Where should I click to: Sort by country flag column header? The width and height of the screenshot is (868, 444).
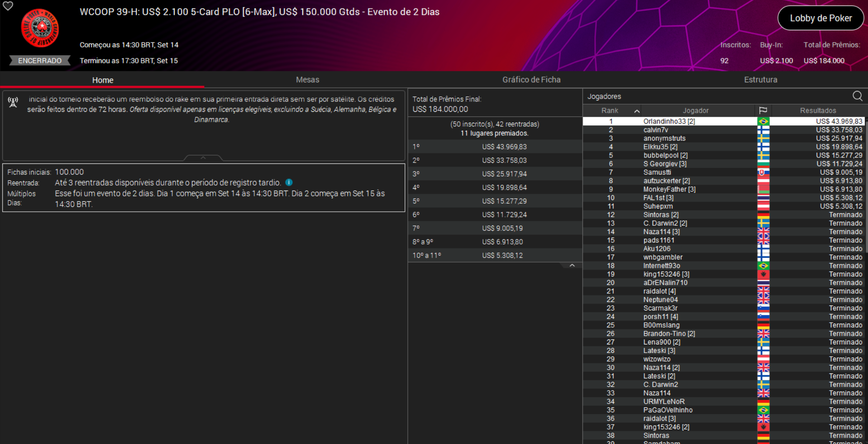click(763, 110)
